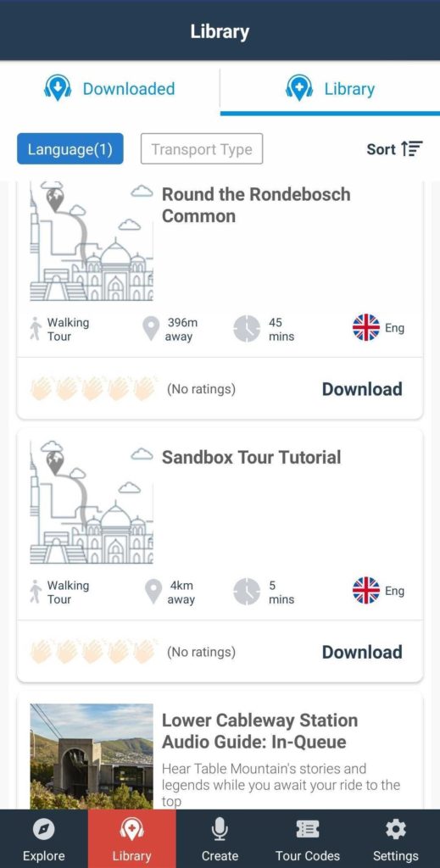
Task: Select the Library tab at top
Action: coord(331,88)
